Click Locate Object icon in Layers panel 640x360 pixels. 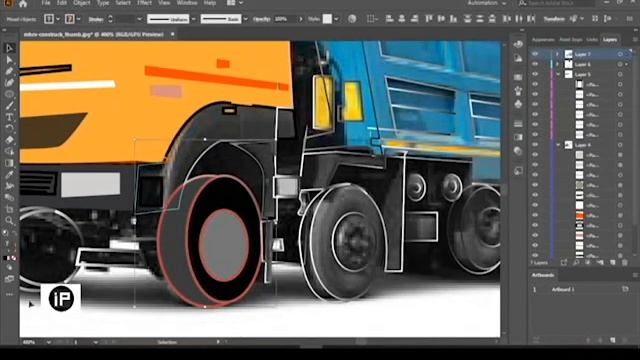click(576, 262)
